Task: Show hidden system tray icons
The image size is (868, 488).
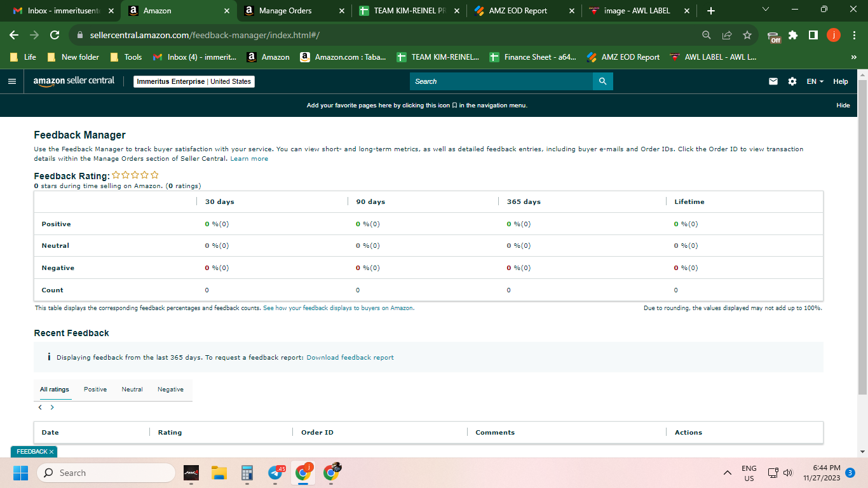Action: click(728, 473)
